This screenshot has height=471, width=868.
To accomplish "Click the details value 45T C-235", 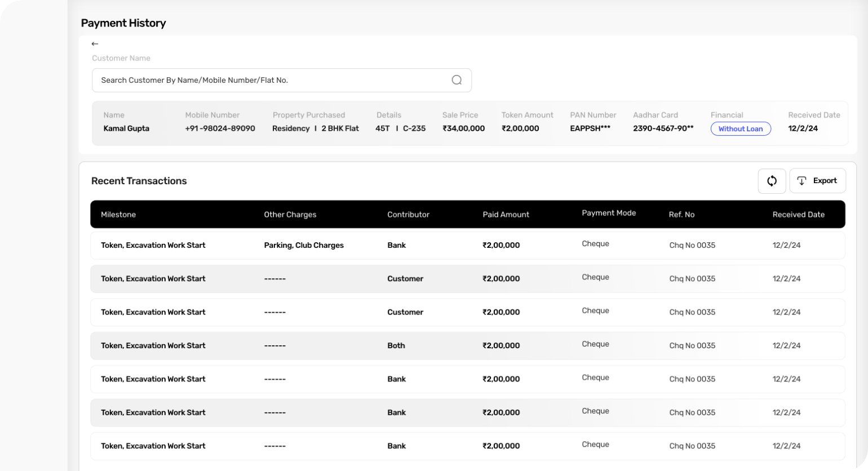I will [400, 128].
